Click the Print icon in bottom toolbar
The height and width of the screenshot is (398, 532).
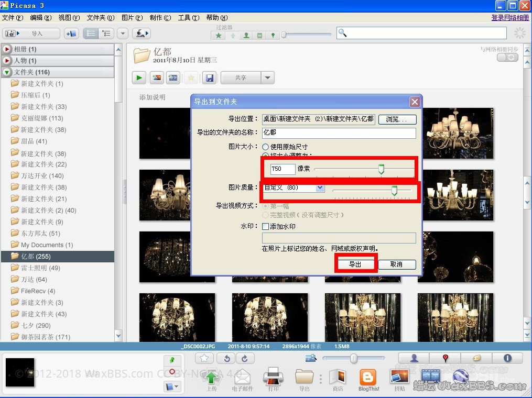click(273, 377)
